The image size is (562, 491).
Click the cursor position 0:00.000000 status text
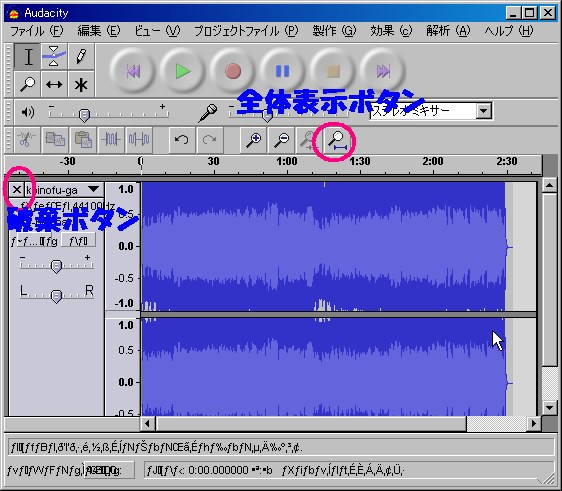pyautogui.click(x=218, y=470)
